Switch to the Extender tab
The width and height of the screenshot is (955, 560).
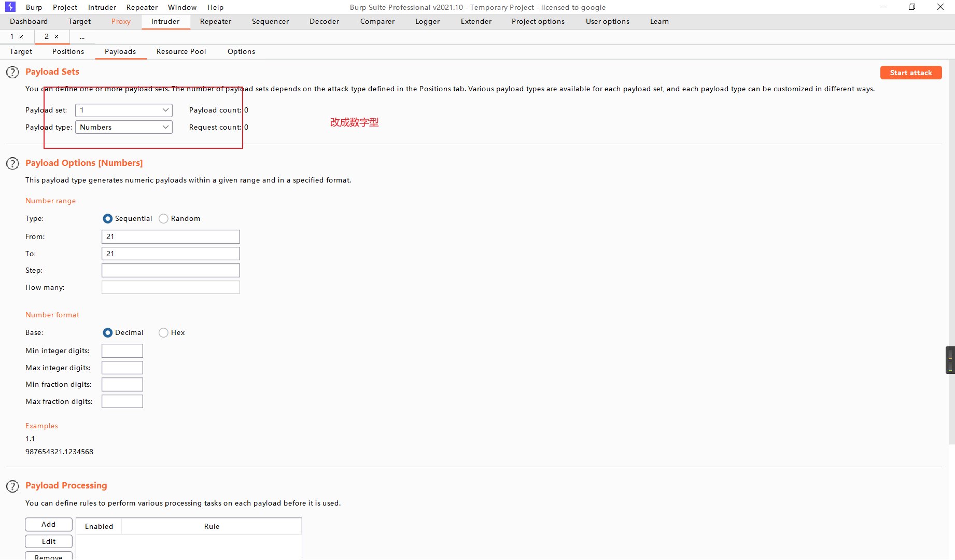click(x=476, y=21)
